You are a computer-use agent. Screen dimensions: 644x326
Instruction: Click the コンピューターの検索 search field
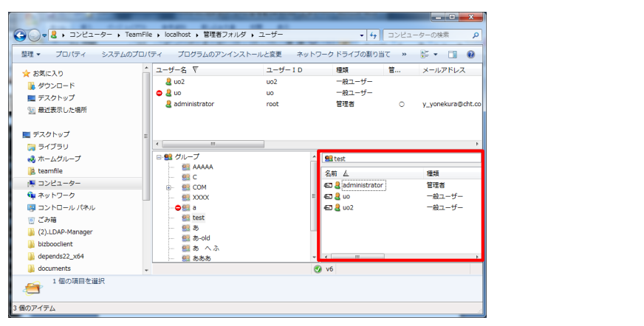point(428,35)
